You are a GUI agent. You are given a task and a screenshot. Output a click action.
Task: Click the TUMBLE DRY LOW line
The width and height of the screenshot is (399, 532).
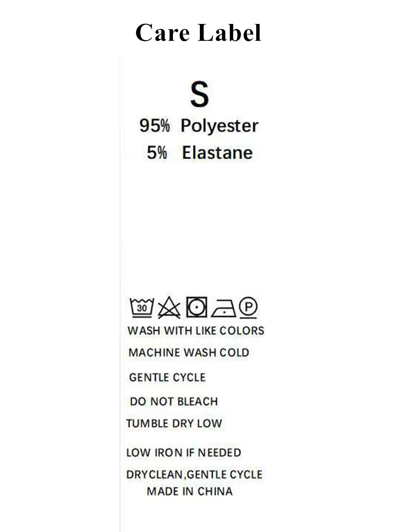click(x=174, y=423)
